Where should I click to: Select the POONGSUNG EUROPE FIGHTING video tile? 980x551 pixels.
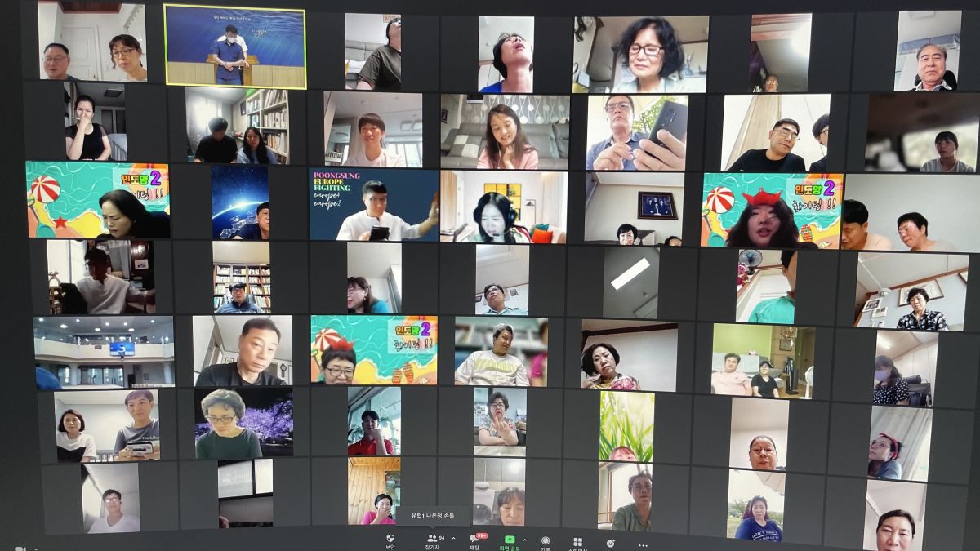pos(373,205)
